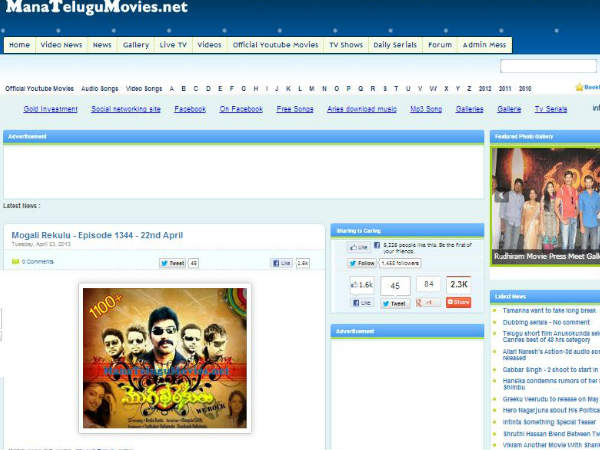The width and height of the screenshot is (600, 450).
Task: Open the On Facebook link
Action: (x=241, y=109)
